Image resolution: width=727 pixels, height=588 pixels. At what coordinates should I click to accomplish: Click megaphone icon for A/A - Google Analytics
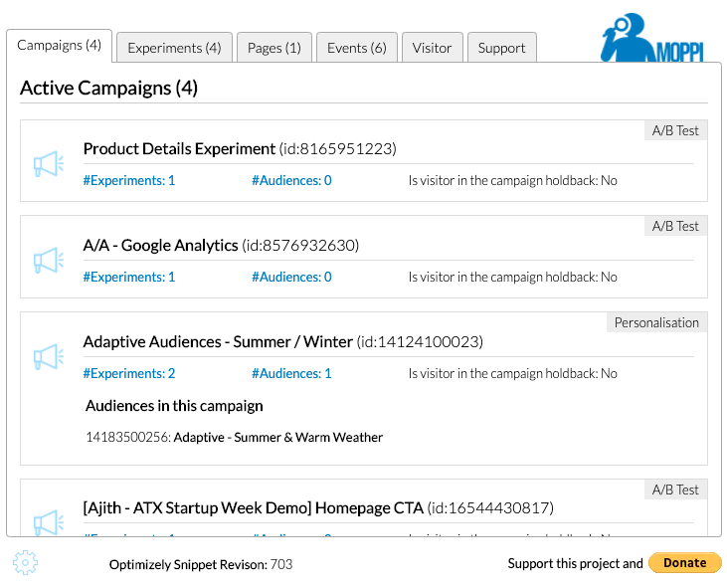coord(48,260)
